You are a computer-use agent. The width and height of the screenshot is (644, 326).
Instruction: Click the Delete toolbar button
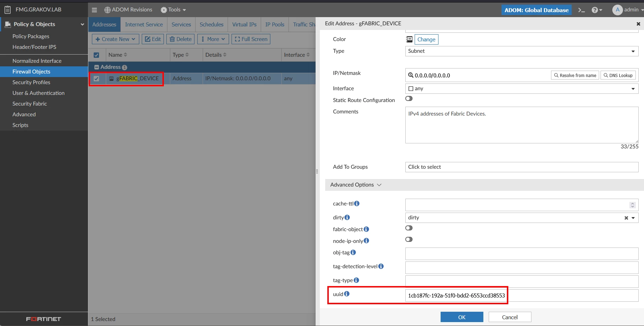181,39
